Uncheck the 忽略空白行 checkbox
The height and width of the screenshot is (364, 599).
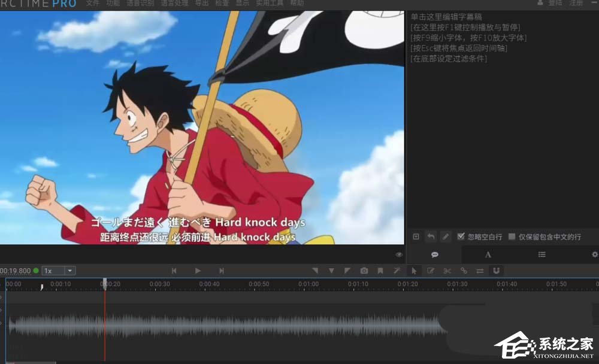coord(461,236)
